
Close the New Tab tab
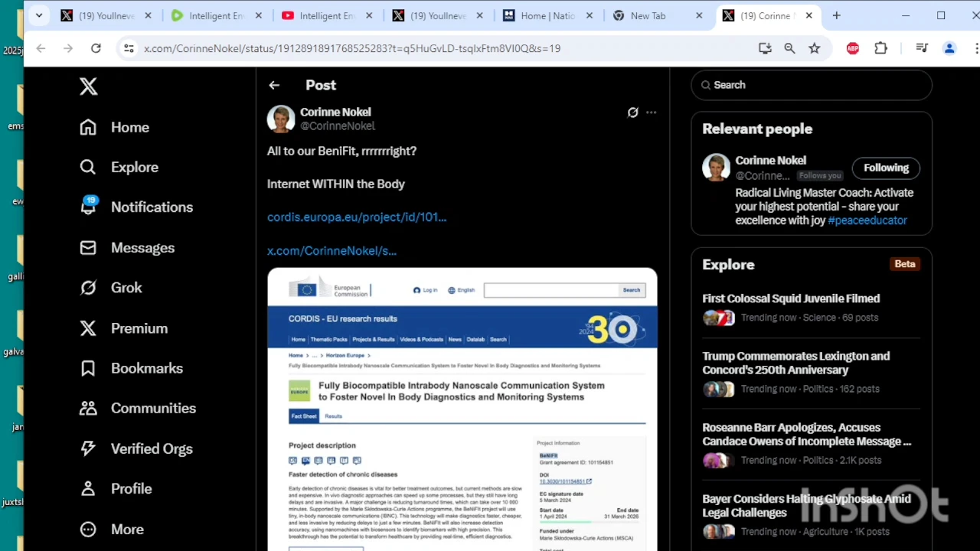699,15
